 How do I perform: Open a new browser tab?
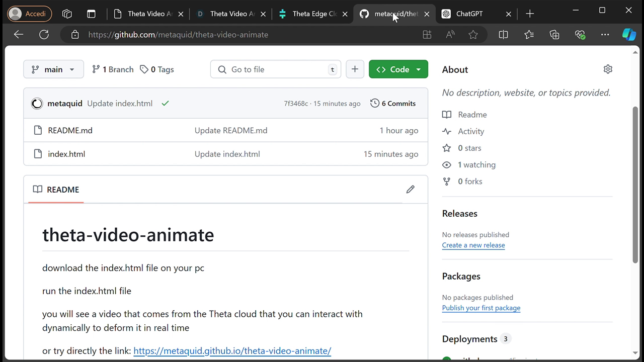[530, 14]
